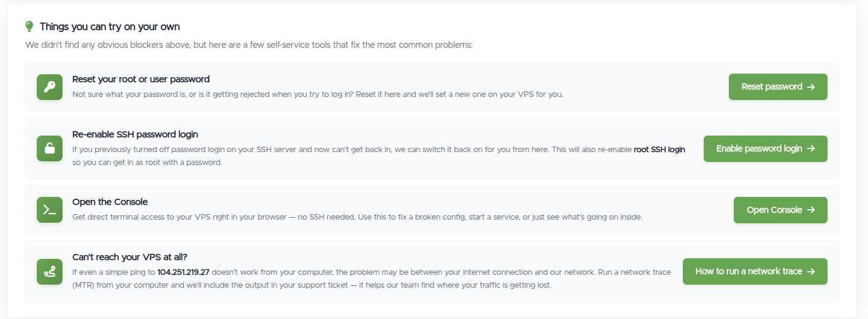Click the arrow on Open Console button

point(811,210)
